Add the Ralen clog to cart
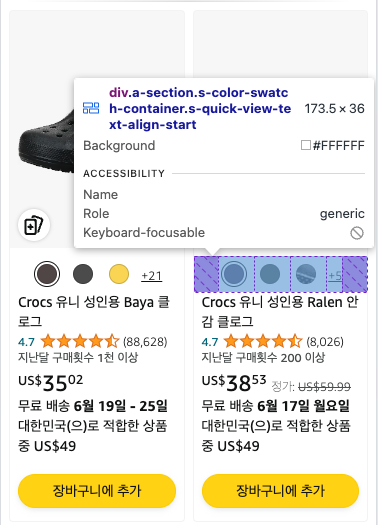 click(281, 491)
